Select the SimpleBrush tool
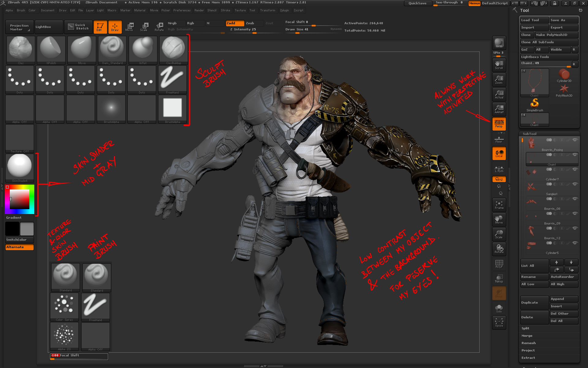Screen dimensions: 588x368 coord(535,105)
